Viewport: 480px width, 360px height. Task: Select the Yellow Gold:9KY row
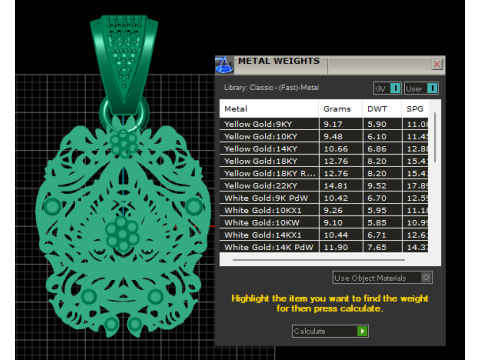pos(324,124)
